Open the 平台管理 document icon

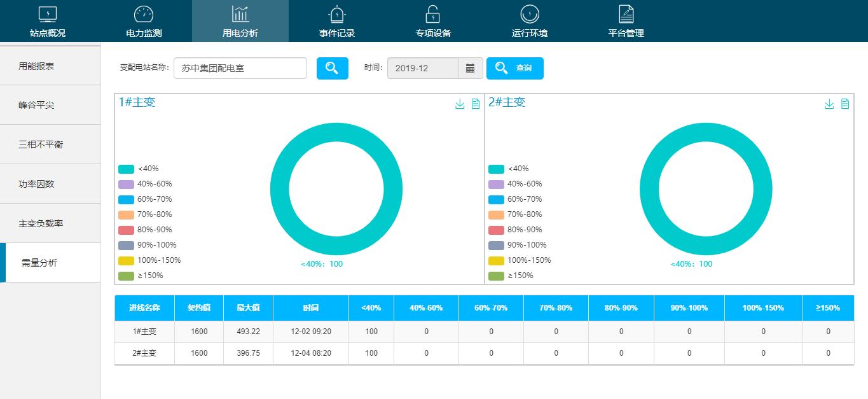(626, 14)
